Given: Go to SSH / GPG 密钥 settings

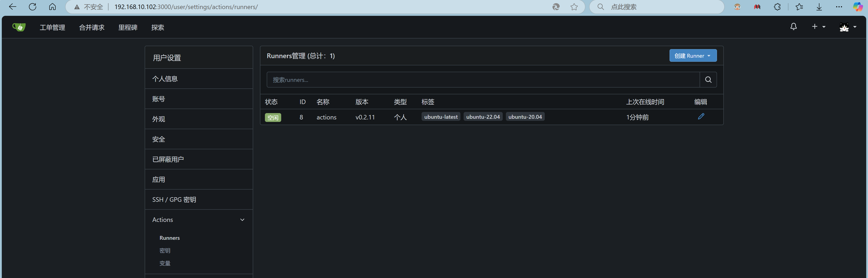Looking at the screenshot, I should point(174,199).
